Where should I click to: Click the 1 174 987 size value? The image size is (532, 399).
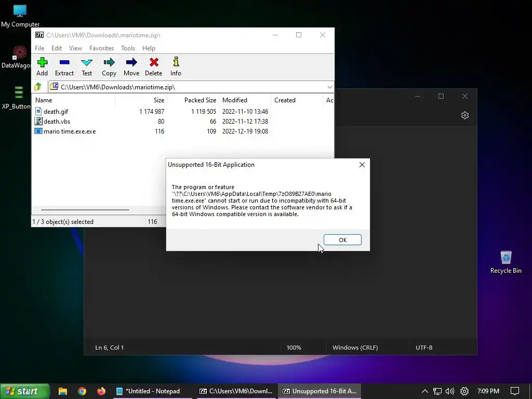(x=152, y=111)
